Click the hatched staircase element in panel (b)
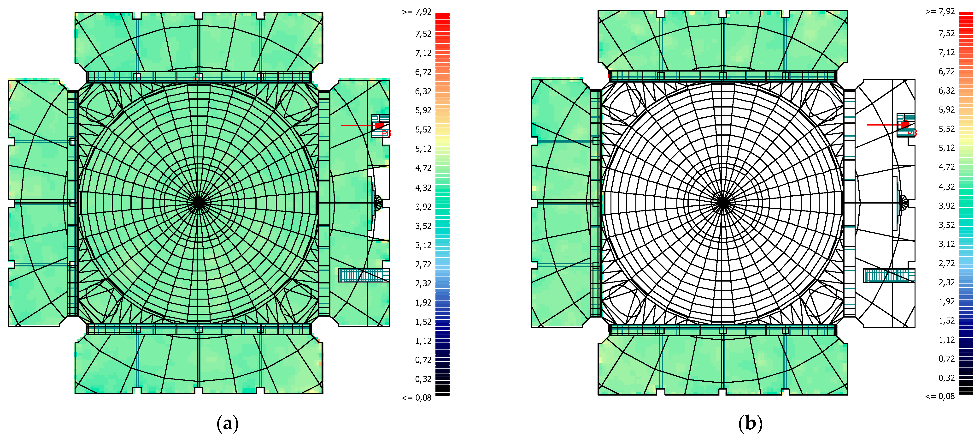The height and width of the screenshot is (439, 980). [889, 276]
